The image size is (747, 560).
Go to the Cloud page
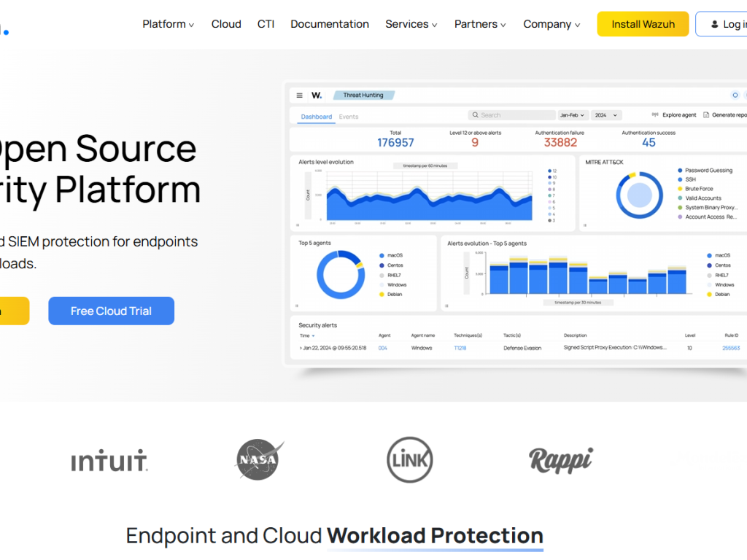point(226,24)
